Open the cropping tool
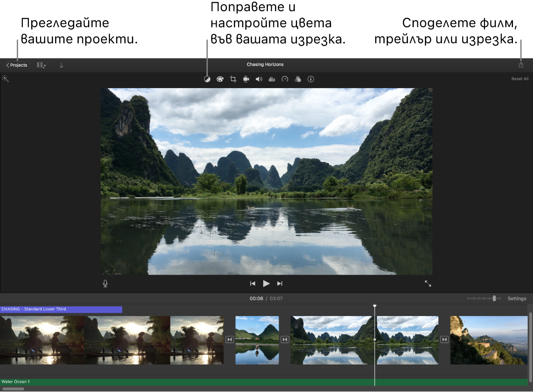This screenshot has width=533, height=392. [x=233, y=79]
